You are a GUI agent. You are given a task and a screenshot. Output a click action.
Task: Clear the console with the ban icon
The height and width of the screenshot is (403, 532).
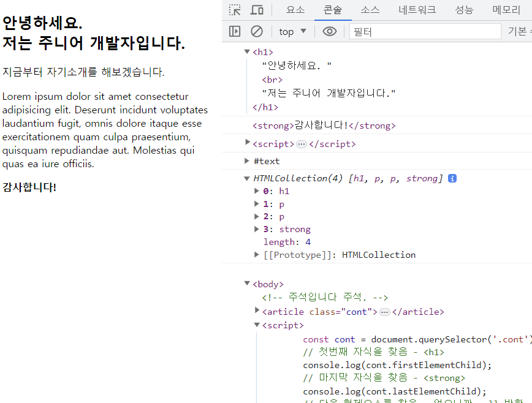point(256,31)
